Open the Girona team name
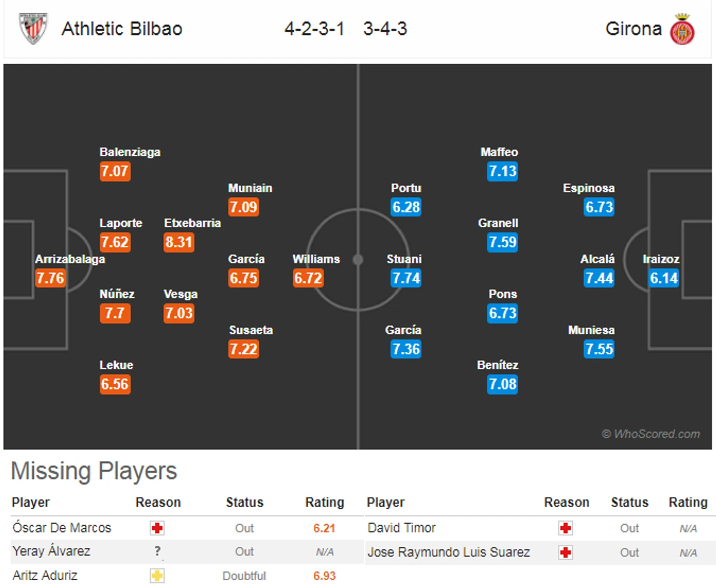Screen dimensions: 716x588 point(634,29)
